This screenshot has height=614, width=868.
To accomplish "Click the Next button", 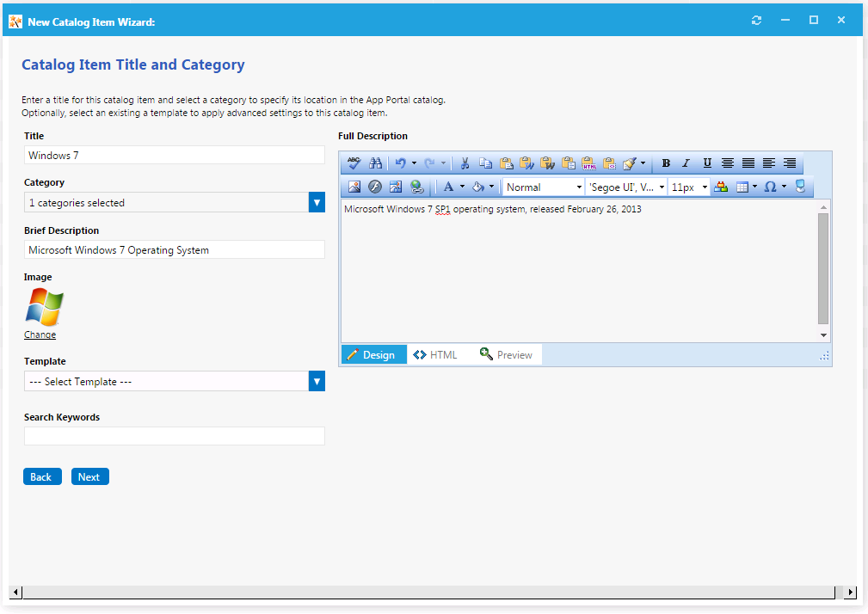I will [x=89, y=477].
